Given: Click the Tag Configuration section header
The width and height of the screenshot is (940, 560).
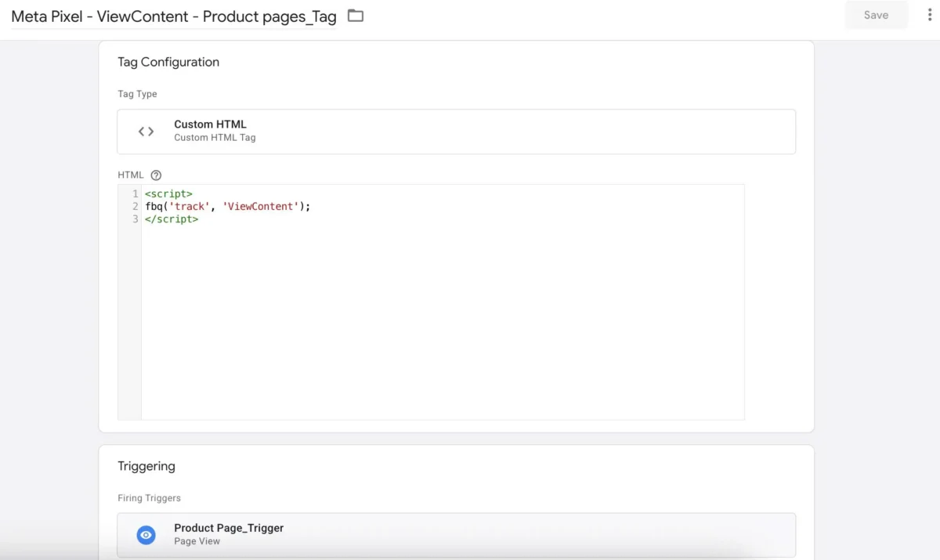Looking at the screenshot, I should [x=168, y=62].
